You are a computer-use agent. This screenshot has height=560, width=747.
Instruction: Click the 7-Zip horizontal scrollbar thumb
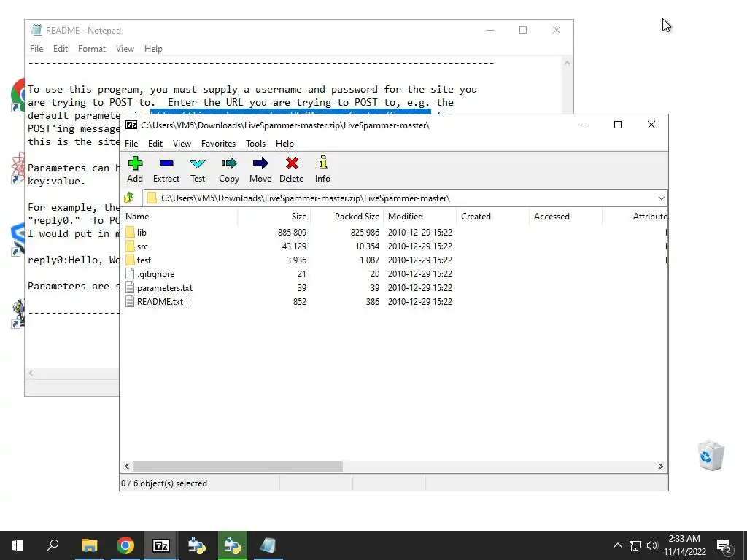tap(238, 466)
